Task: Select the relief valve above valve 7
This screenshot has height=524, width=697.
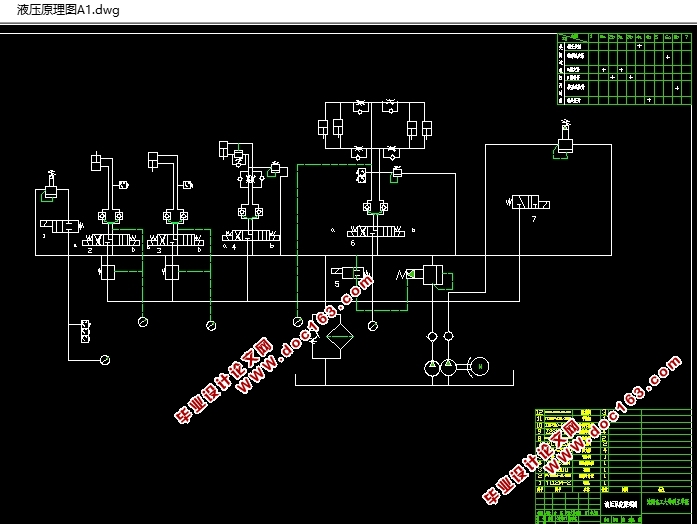Action: point(565,140)
